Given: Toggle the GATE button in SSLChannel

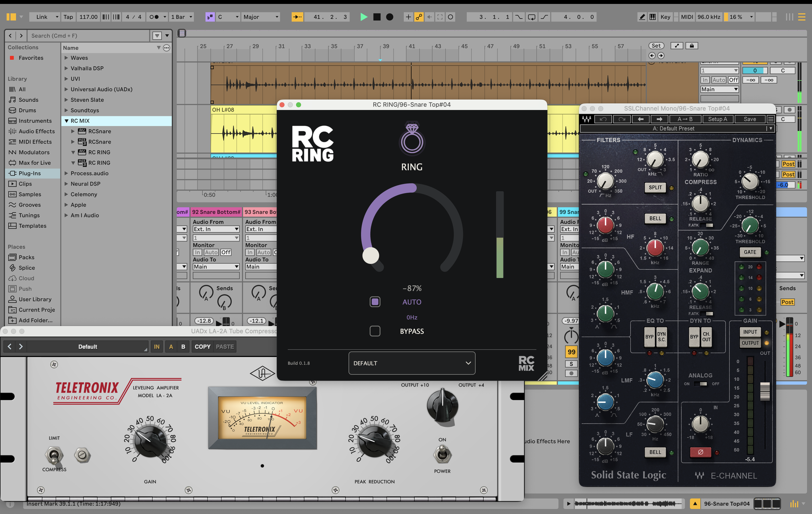Looking at the screenshot, I should pos(750,252).
